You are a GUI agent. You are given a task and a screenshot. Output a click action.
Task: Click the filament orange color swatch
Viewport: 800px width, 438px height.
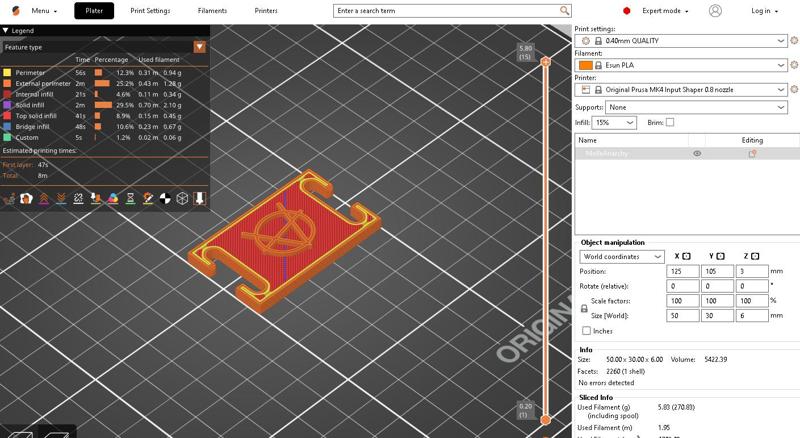(x=586, y=65)
